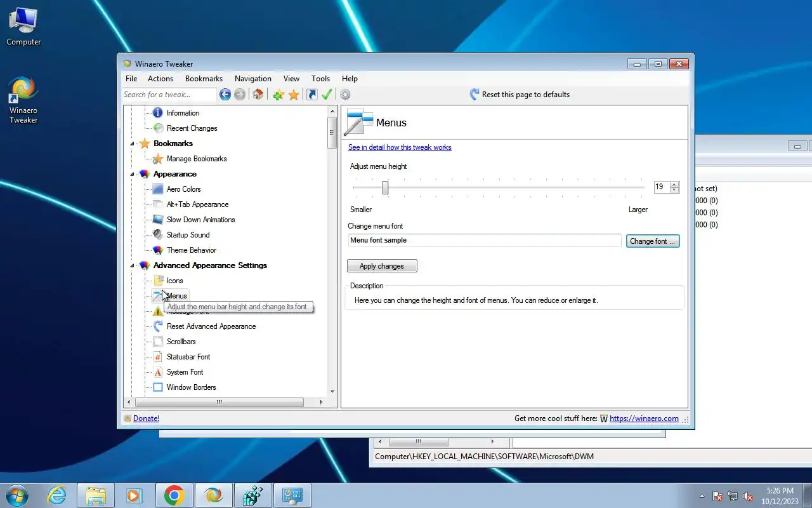
Task: Click the Aero Colors icon
Action: (x=158, y=189)
